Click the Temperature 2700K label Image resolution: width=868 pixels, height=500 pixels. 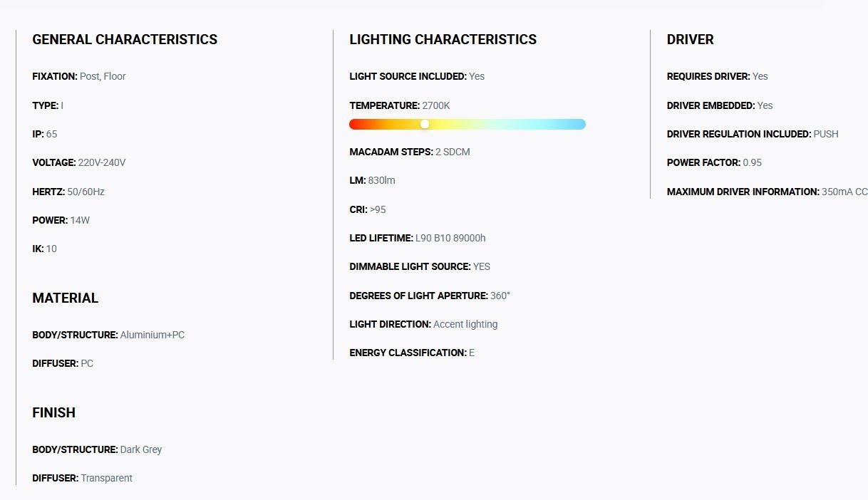[x=400, y=105]
